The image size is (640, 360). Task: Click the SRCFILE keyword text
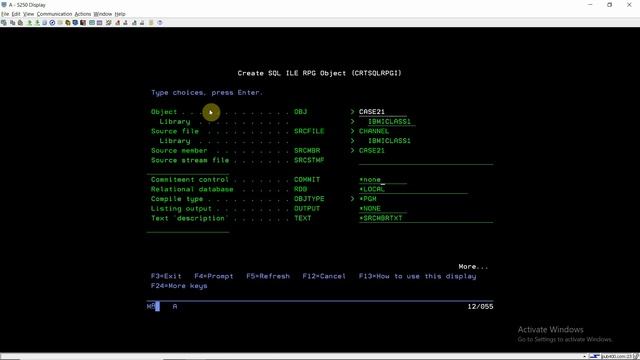click(309, 131)
